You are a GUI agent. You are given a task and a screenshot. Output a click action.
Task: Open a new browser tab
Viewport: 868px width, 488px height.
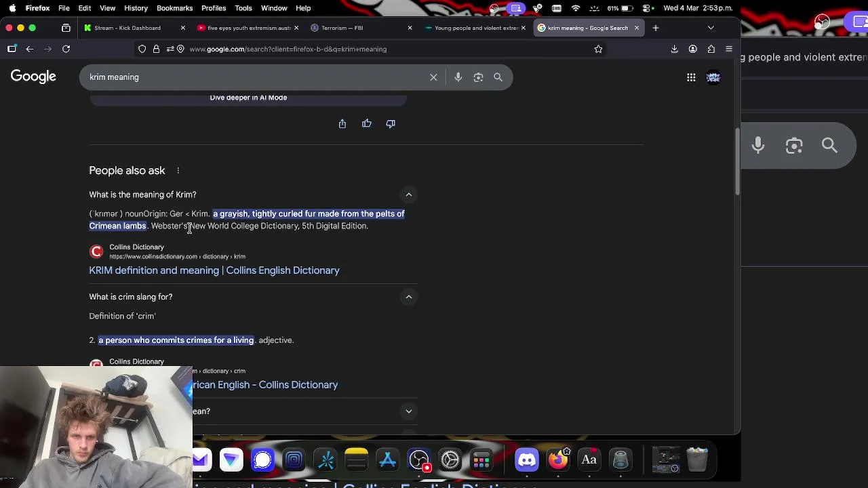pyautogui.click(x=656, y=28)
